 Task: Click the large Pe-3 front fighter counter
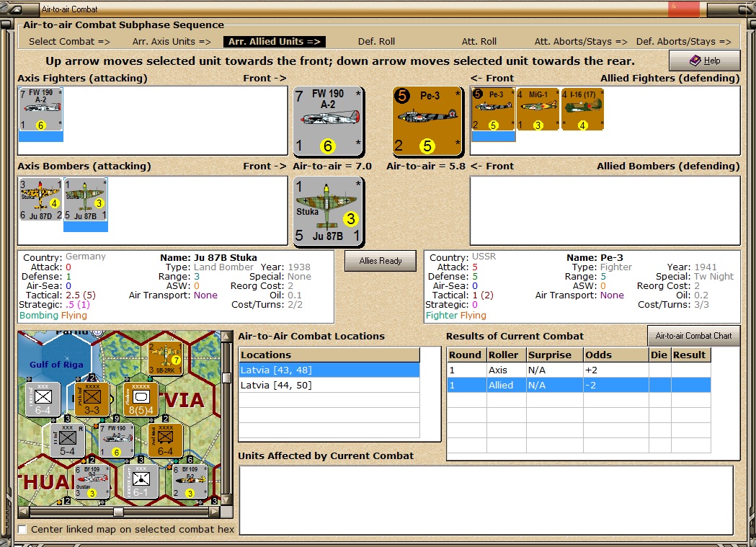[427, 121]
